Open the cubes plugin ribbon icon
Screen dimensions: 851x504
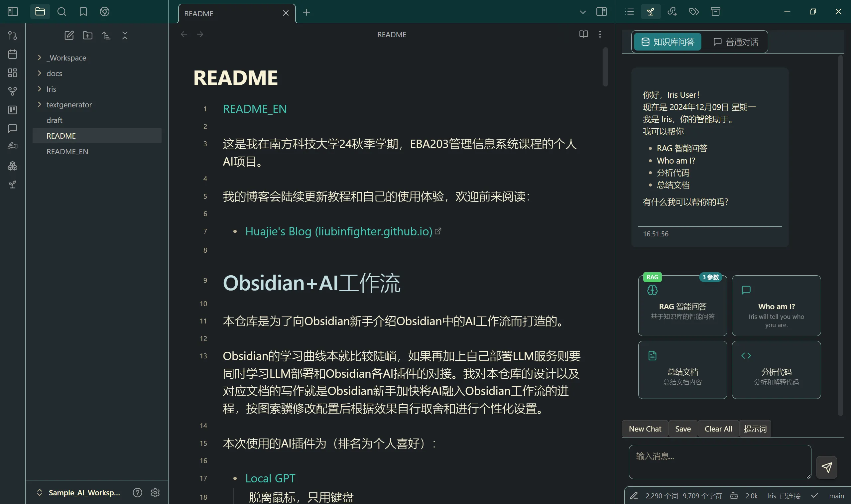click(13, 166)
